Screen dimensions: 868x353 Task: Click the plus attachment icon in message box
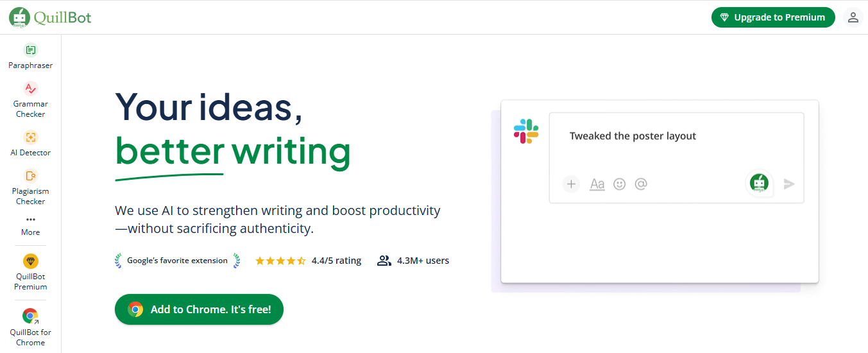(571, 184)
